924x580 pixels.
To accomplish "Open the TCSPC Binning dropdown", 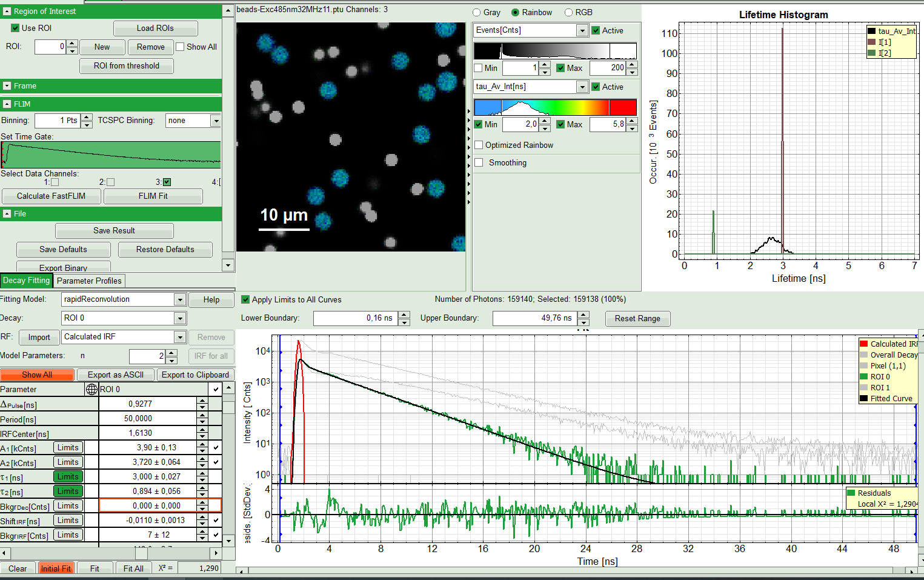I will pyautogui.click(x=215, y=121).
